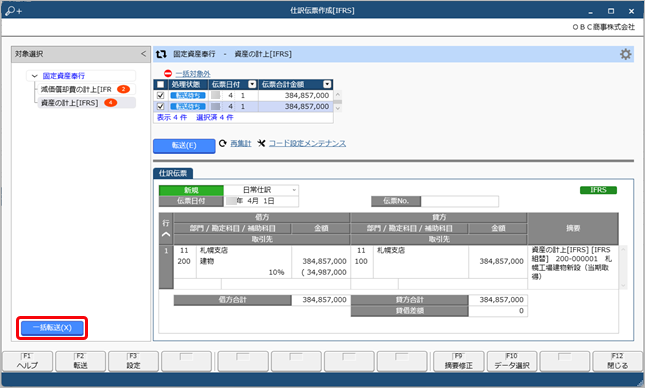Image resolution: width=645 pixels, height=388 pixels.
Task: Click the 伝票No. input field
Action: point(459,201)
